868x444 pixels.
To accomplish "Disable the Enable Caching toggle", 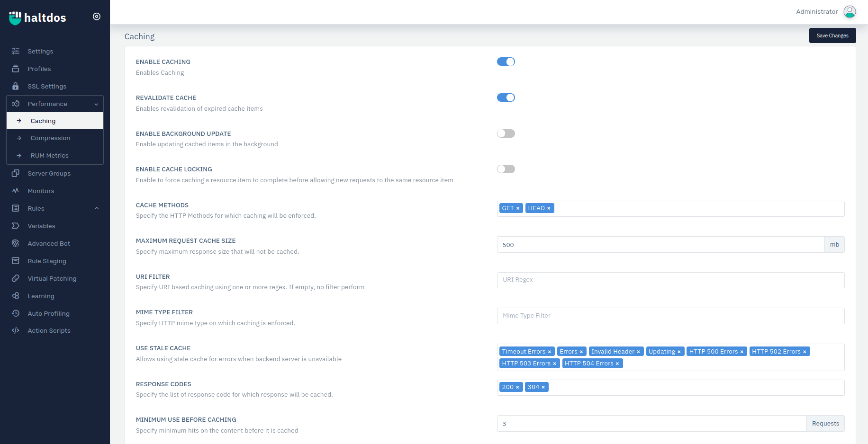I will pyautogui.click(x=506, y=62).
